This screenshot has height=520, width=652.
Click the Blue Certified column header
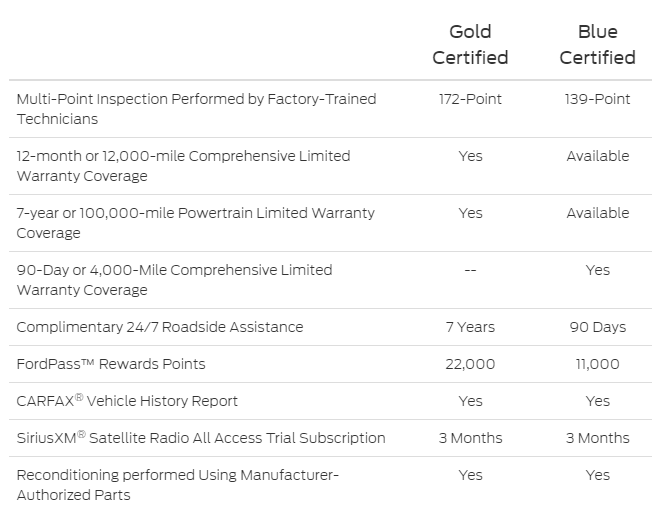click(x=598, y=44)
